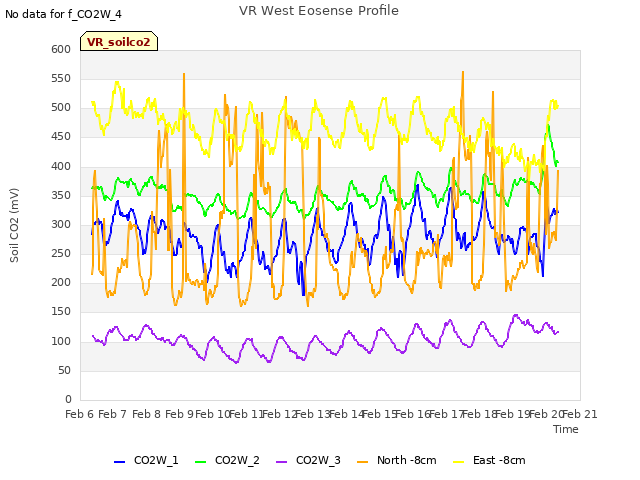Click the 300 y-axis tick label

click(61, 224)
